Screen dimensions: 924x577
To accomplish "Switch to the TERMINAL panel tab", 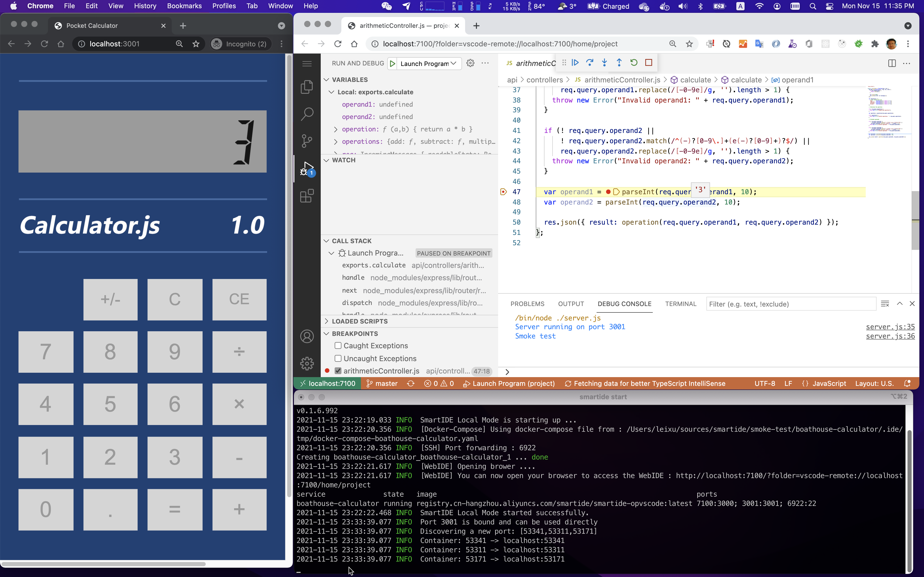I will 680,304.
